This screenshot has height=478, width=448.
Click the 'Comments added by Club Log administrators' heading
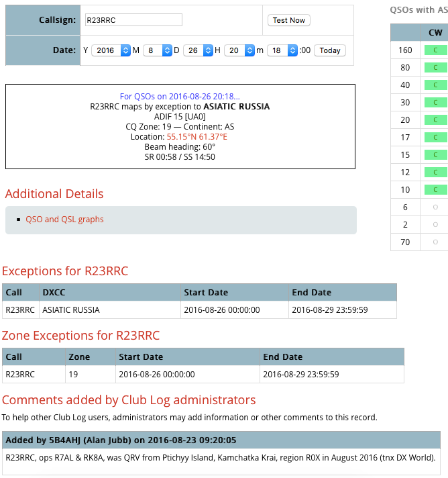coord(129,400)
